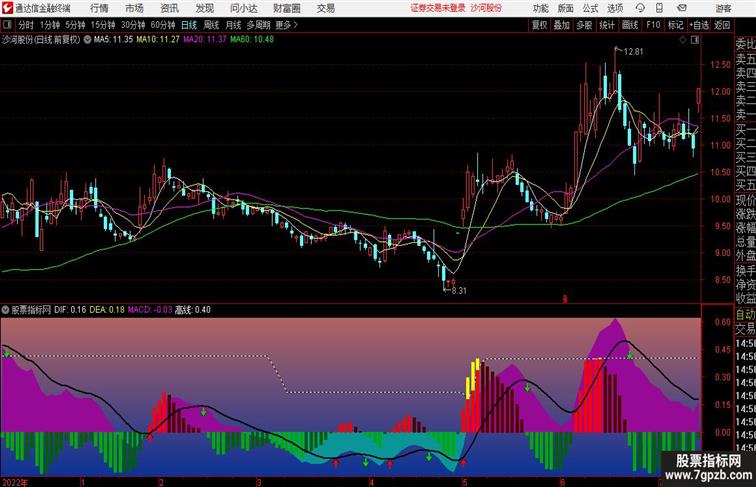
Task: Click the 游客 guest account label
Action: pos(723,8)
